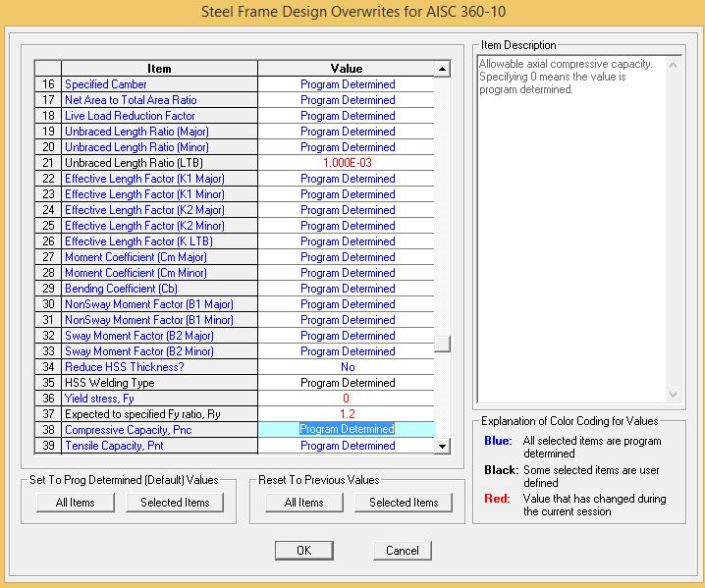Cancel the overwrites dialog

coord(402,551)
